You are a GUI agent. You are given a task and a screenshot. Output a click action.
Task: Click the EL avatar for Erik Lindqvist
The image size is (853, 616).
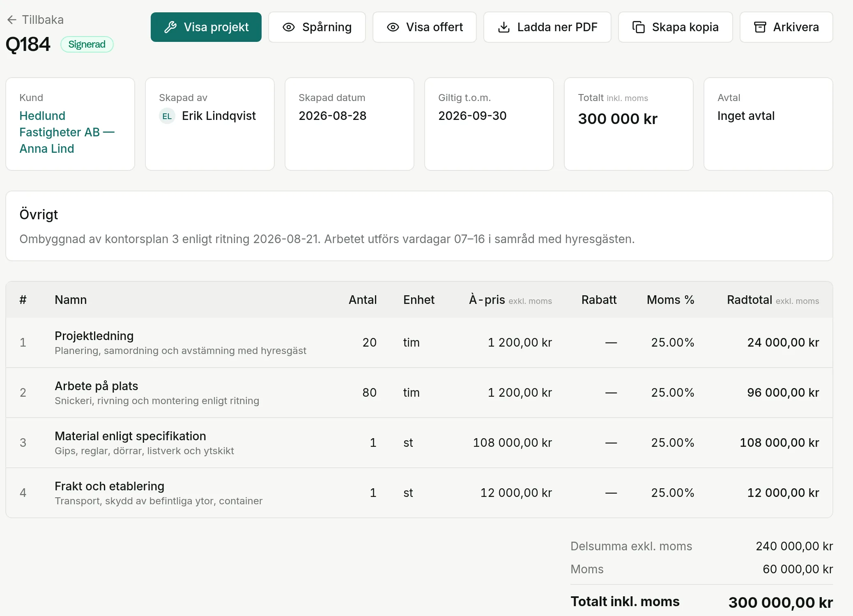point(167,116)
